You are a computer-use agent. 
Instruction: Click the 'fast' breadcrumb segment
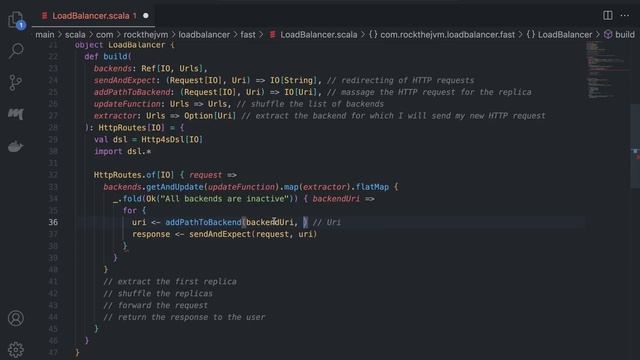248,35
